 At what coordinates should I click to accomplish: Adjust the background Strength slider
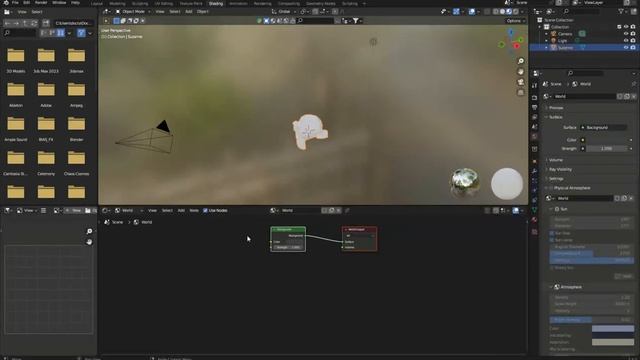[x=607, y=149]
